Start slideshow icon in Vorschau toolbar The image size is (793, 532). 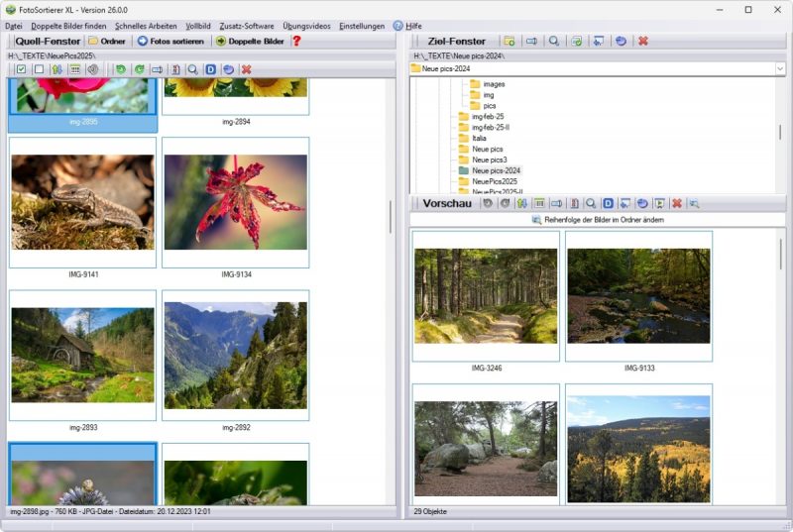(x=659, y=203)
